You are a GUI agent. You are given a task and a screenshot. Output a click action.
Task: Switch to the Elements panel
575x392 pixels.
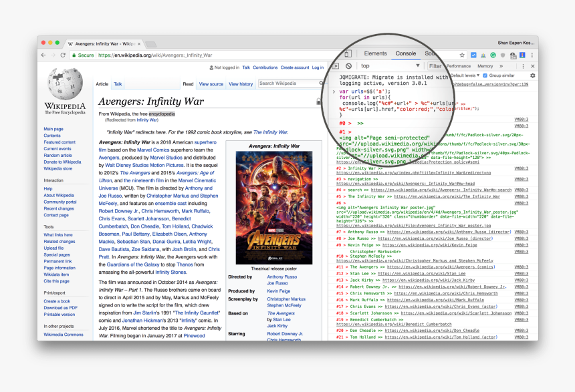(376, 53)
